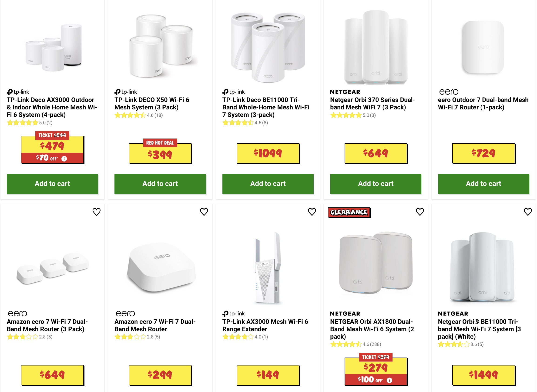This screenshot has width=537, height=392.
Task: Click the RED HOT DEAL $399 price ticket
Action: [160, 153]
